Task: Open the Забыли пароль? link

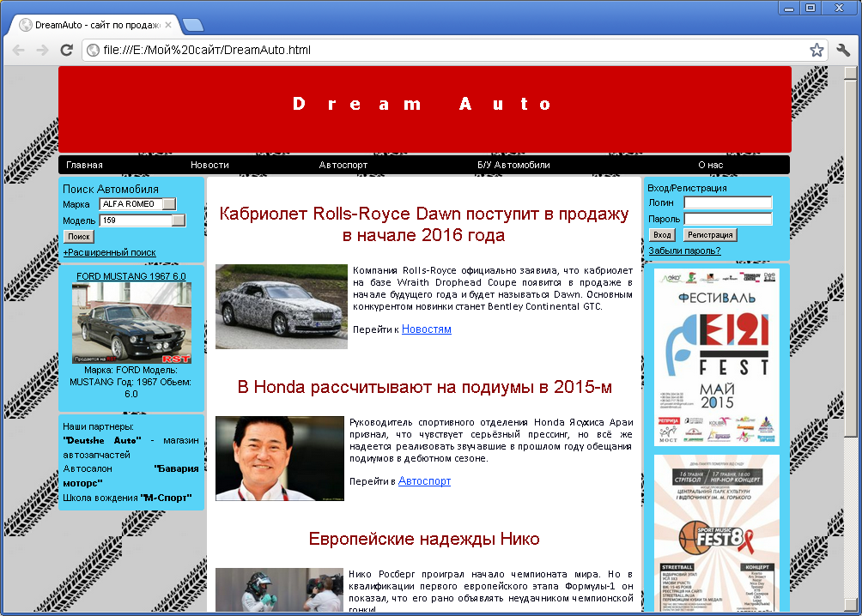Action: pos(684,251)
